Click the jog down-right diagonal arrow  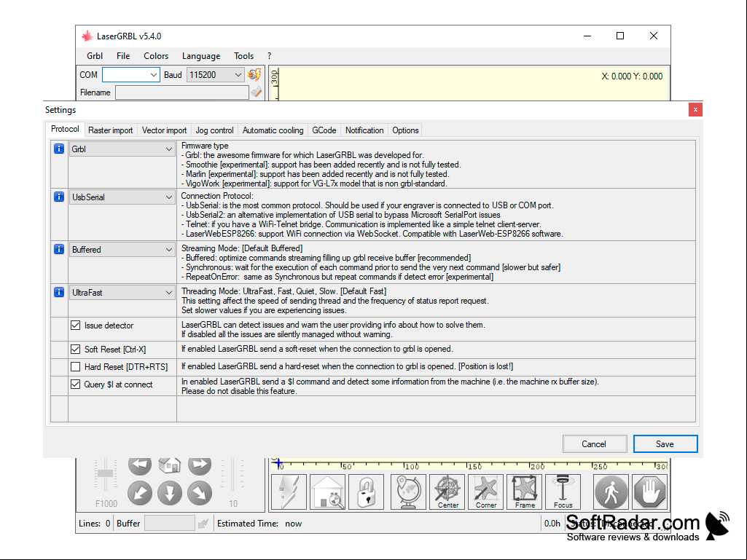click(200, 493)
